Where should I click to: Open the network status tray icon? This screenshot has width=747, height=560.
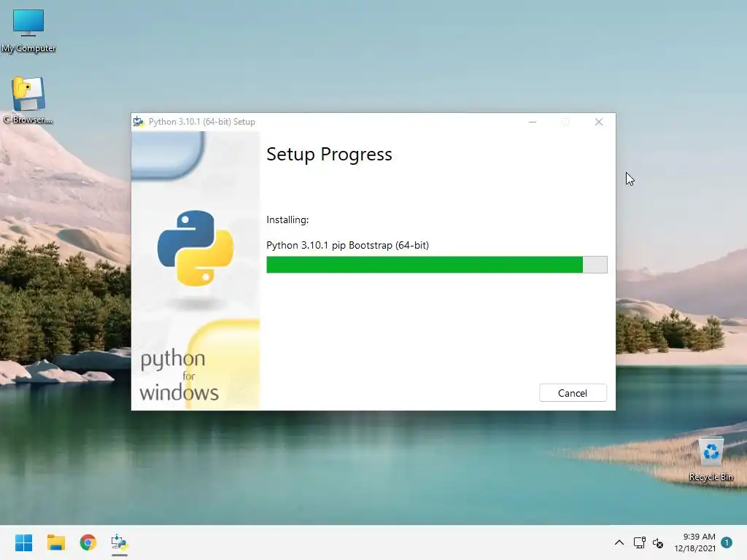coord(639,542)
